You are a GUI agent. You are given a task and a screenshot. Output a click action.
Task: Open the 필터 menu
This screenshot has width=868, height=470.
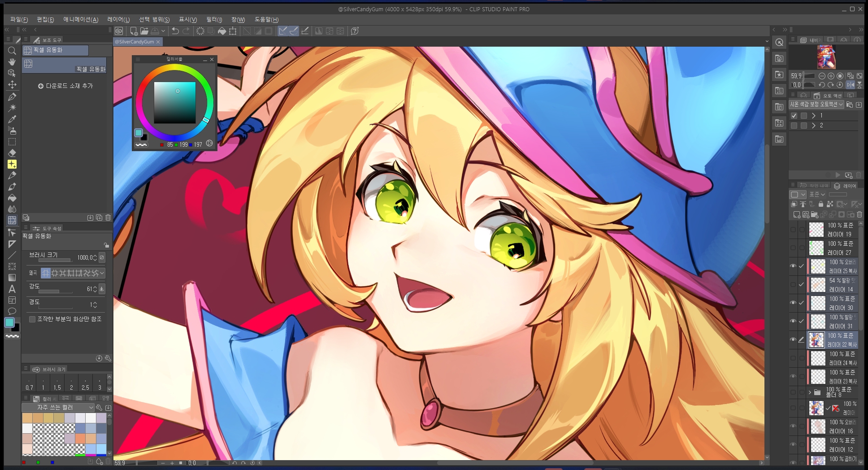pos(214,20)
